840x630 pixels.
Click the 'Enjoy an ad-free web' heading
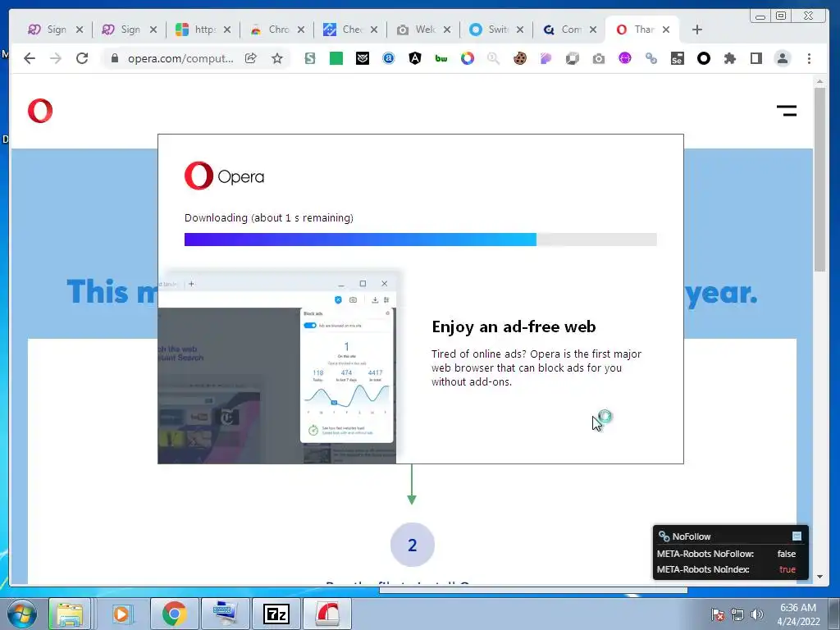(x=514, y=326)
